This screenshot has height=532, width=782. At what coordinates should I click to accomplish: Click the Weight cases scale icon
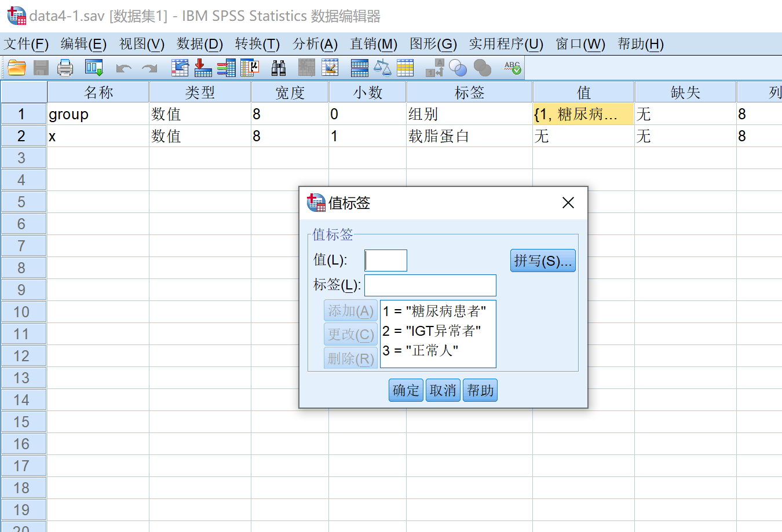(x=382, y=68)
